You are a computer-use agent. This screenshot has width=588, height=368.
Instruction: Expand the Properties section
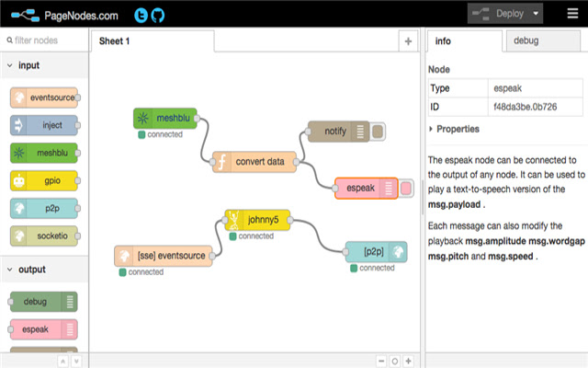point(455,129)
